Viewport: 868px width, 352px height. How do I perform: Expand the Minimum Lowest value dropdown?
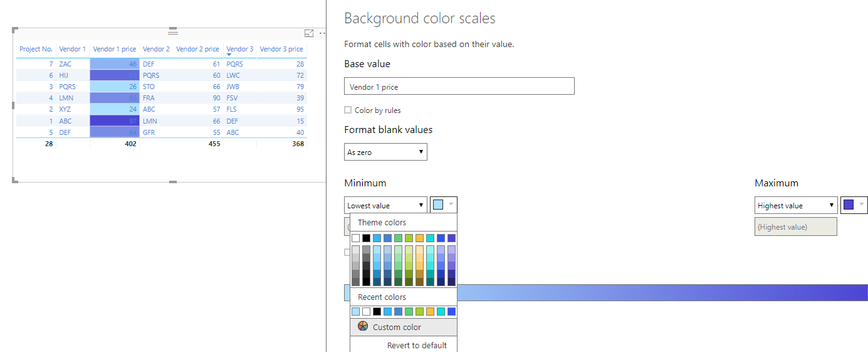pyautogui.click(x=386, y=205)
